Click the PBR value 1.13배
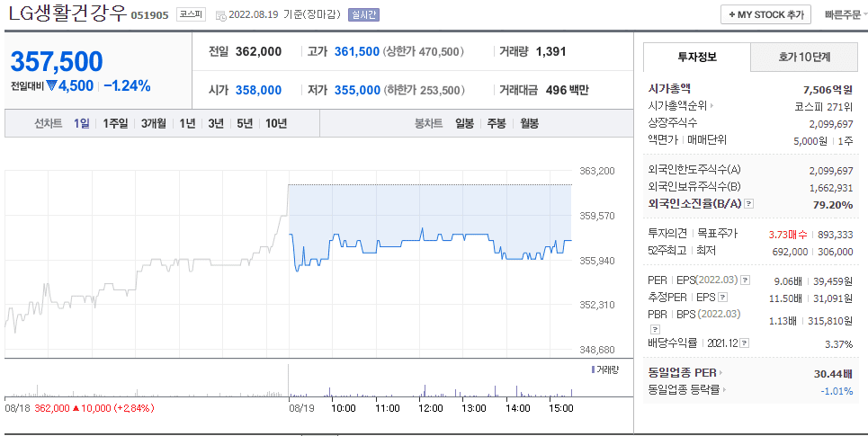Screen dimensions: 868x436 [x=783, y=321]
